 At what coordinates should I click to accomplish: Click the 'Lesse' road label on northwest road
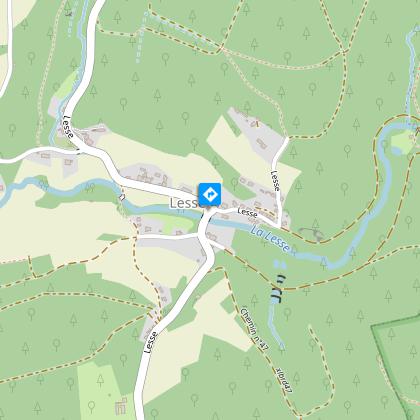tap(68, 127)
